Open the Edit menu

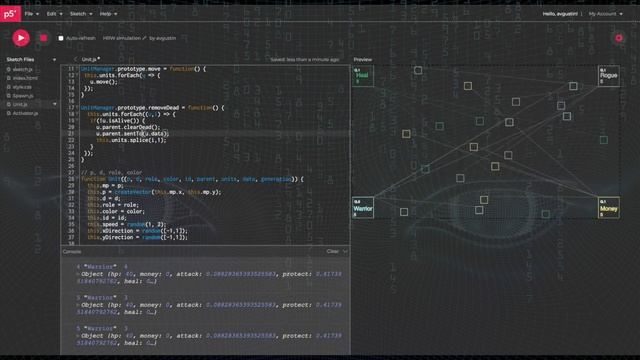coord(54,13)
